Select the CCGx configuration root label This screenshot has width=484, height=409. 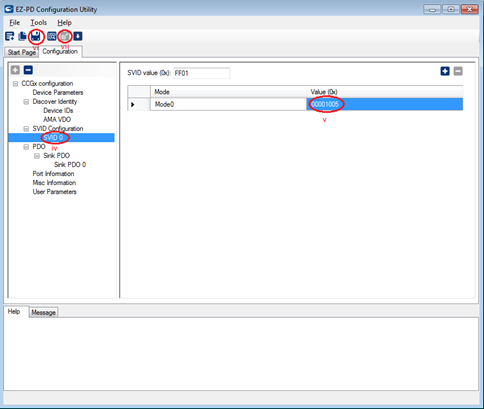(x=47, y=84)
